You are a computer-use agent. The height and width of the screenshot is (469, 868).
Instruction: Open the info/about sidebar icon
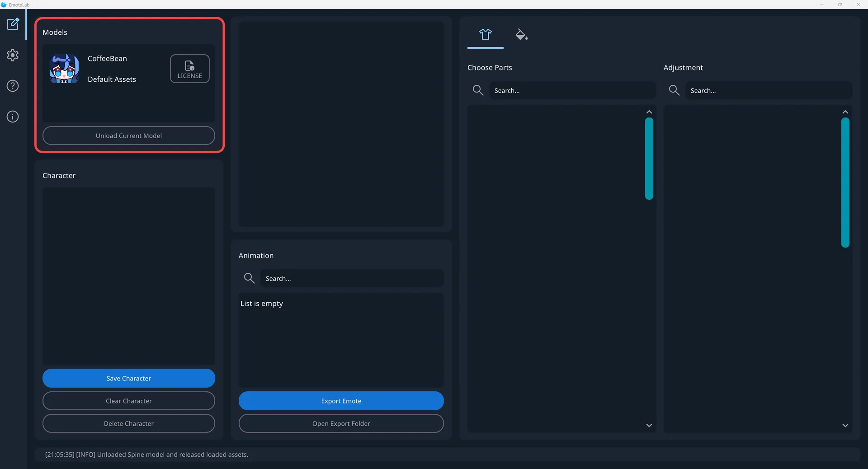coord(13,117)
